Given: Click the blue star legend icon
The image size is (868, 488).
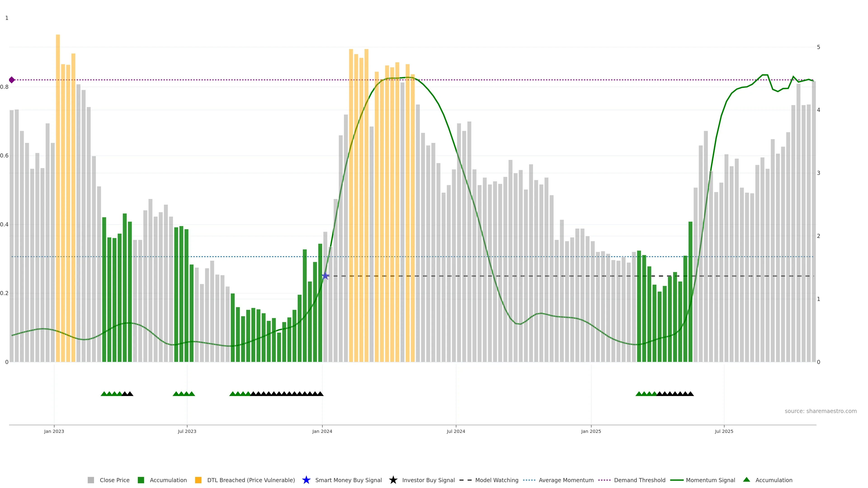Looking at the screenshot, I should (306, 480).
